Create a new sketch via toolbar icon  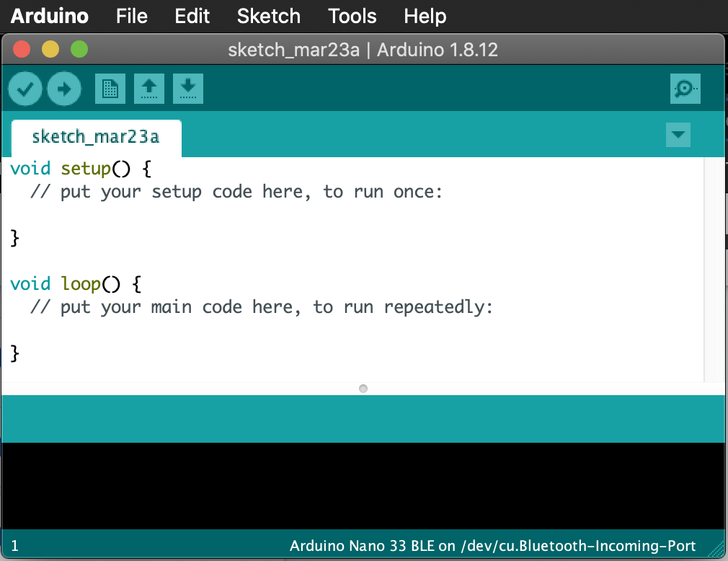(x=110, y=88)
